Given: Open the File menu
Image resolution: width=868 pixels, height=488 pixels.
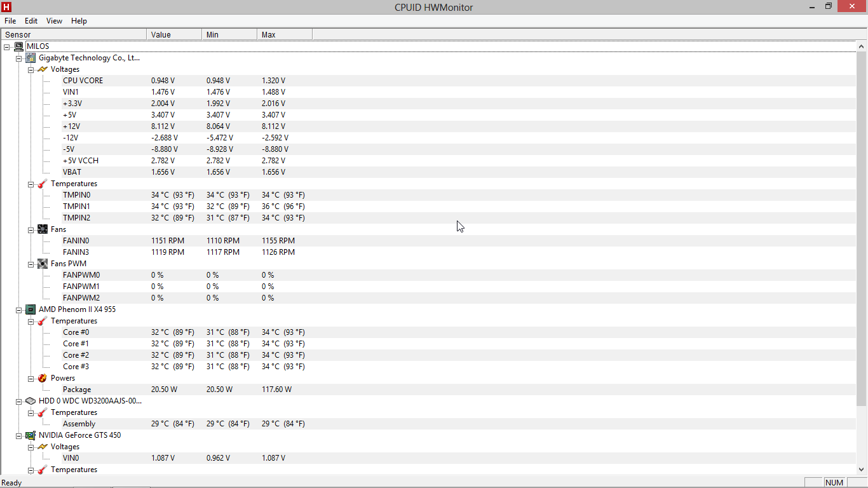Looking at the screenshot, I should point(10,21).
